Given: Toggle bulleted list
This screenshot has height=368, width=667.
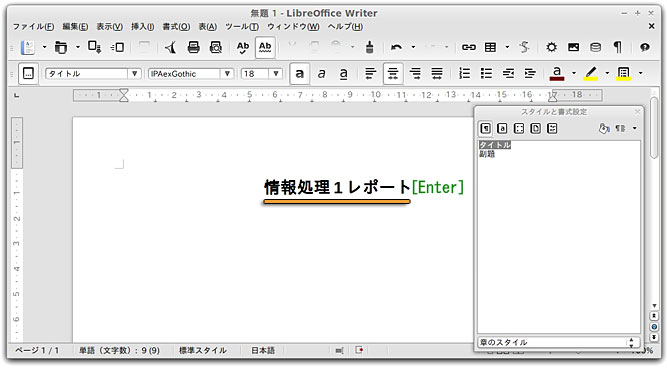Looking at the screenshot, I should click(x=486, y=74).
